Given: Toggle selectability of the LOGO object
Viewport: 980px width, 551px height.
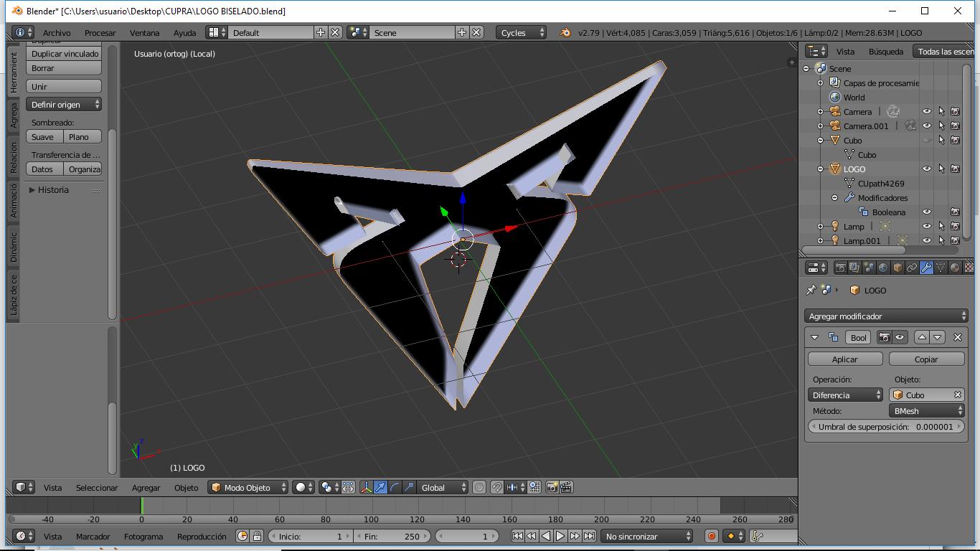Looking at the screenshot, I should 941,169.
